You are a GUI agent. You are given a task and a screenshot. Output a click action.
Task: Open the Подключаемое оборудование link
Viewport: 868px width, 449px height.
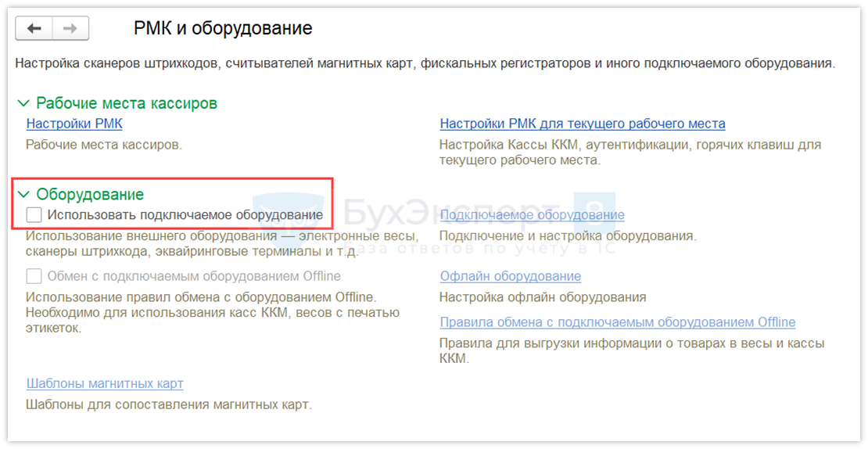pyautogui.click(x=532, y=215)
